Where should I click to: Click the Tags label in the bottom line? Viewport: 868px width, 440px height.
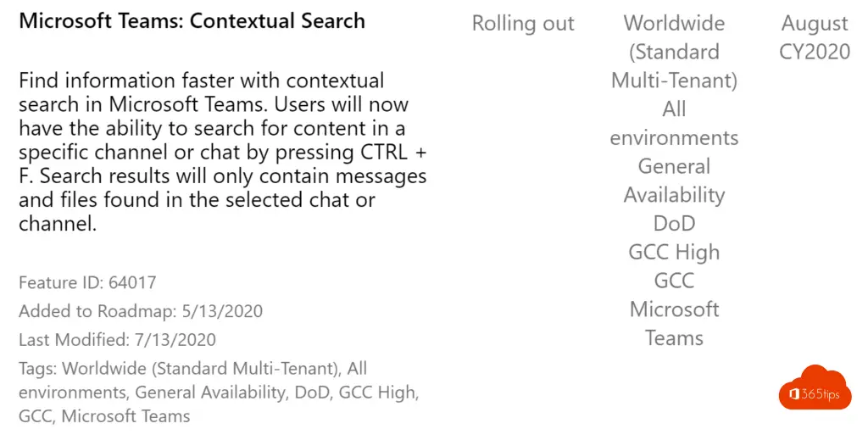[x=37, y=369]
